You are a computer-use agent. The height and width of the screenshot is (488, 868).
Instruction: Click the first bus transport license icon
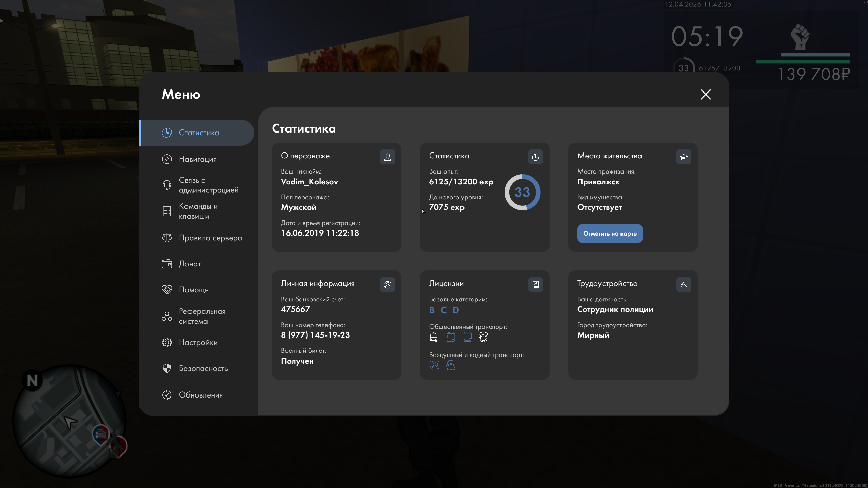[x=434, y=337]
